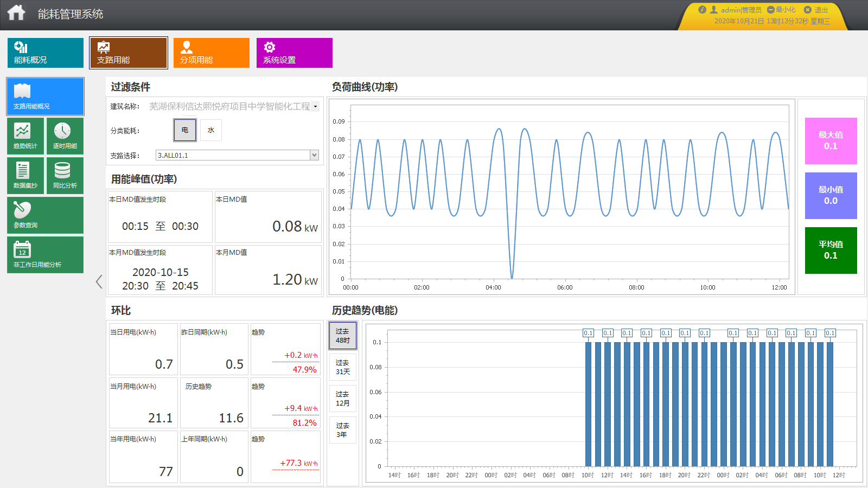868x488 pixels.
Task: Select the 电 electricity category toggle
Action: coord(185,130)
